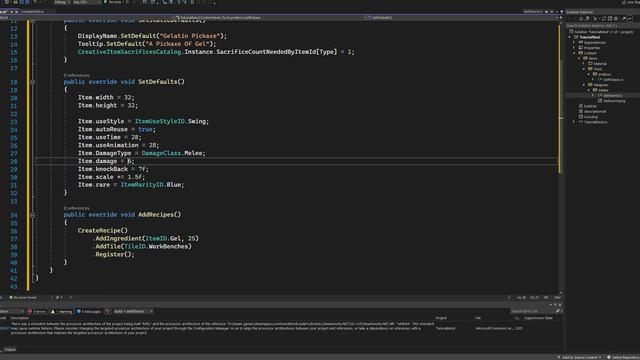Sort by the File column header
Image resolution: width=640 pixels, height=360 pixels.
[x=478, y=318]
